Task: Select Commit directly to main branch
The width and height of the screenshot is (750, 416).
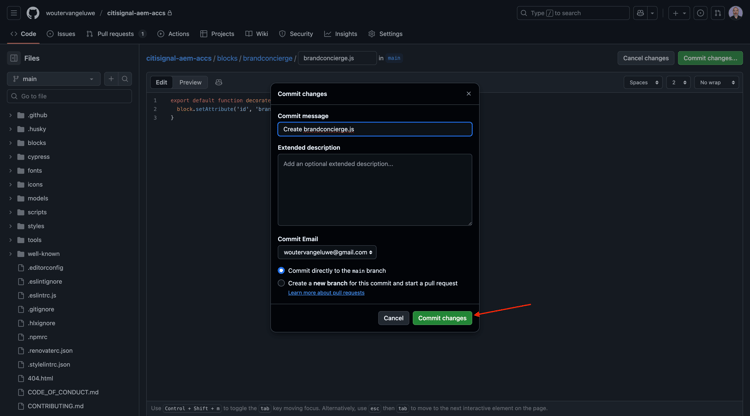Action: tap(281, 271)
